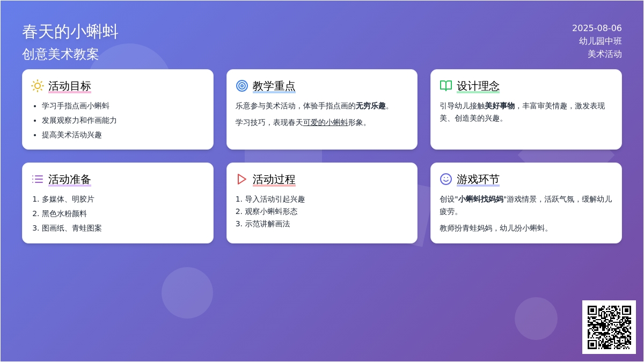Click the target icon beside 教学重点
The height and width of the screenshot is (362, 644).
(242, 86)
